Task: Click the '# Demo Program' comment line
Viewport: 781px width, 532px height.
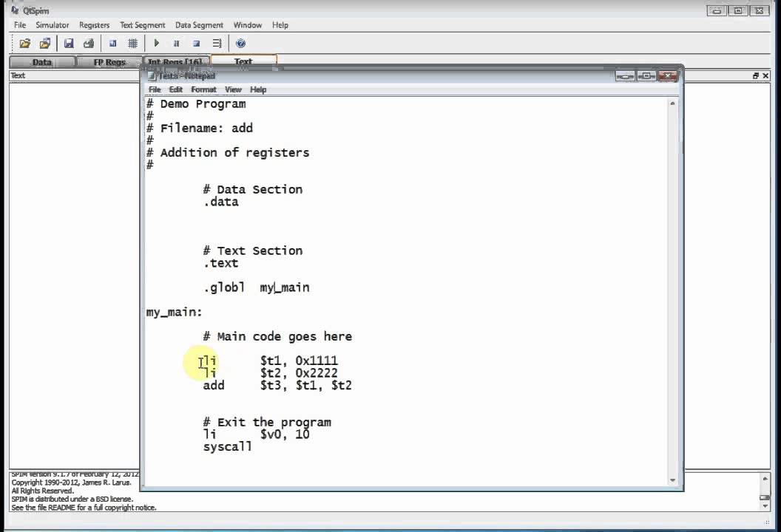Action: coord(196,104)
